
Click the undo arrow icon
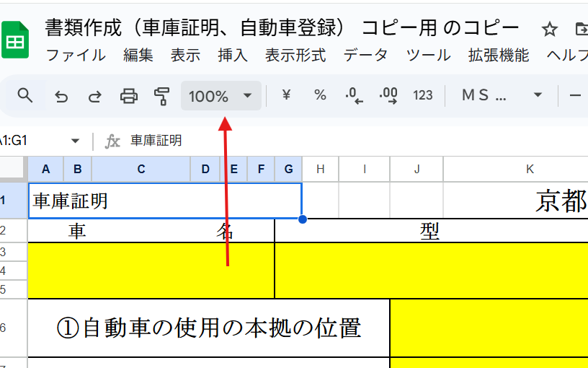point(61,95)
